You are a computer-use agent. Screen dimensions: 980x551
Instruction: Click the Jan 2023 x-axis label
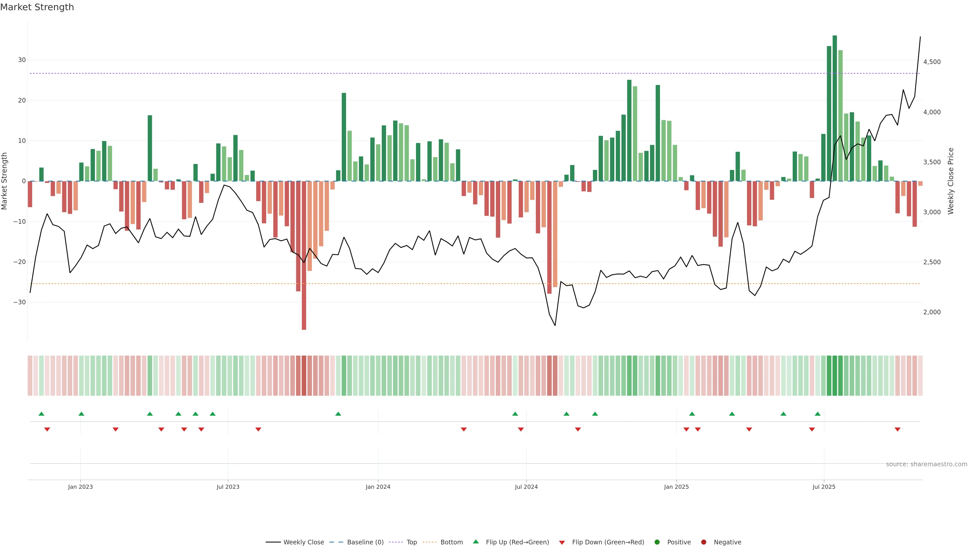[80, 487]
